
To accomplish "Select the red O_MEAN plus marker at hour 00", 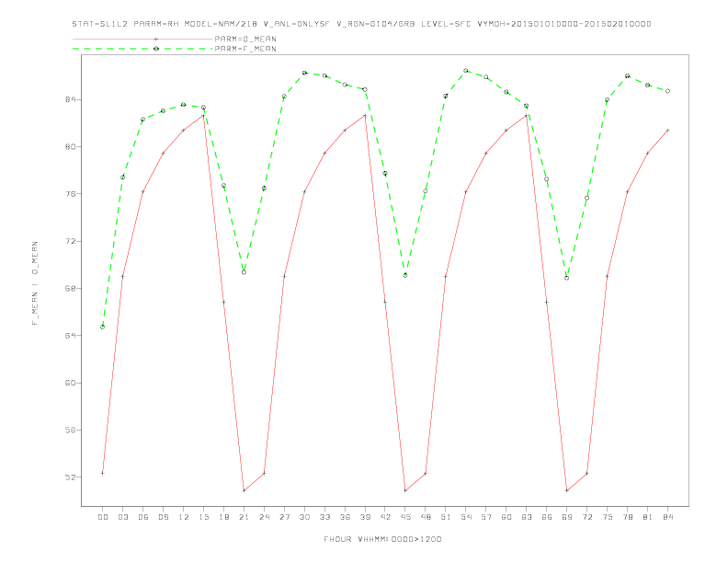I will tap(103, 473).
